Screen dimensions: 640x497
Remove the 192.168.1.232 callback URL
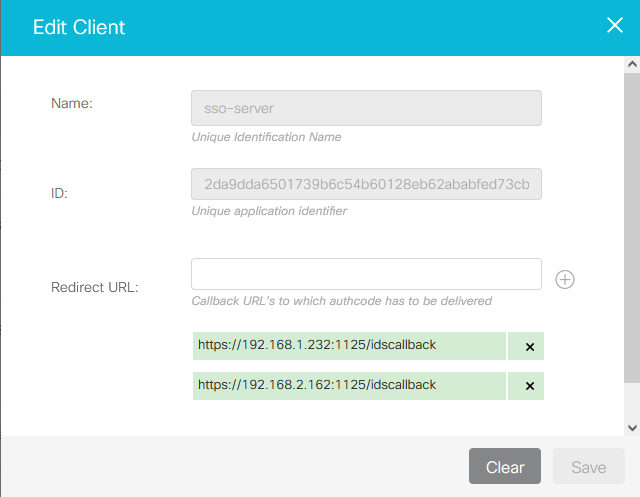click(529, 347)
